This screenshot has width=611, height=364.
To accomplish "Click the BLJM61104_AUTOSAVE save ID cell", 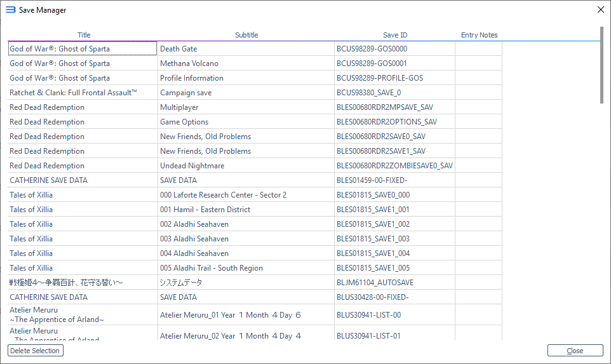I will [x=394, y=283].
